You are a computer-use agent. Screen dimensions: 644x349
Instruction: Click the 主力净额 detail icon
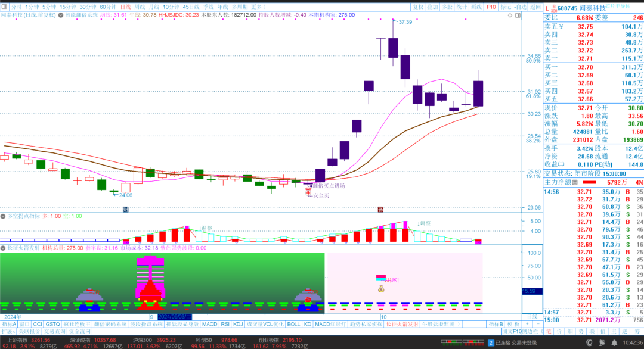click(575, 182)
